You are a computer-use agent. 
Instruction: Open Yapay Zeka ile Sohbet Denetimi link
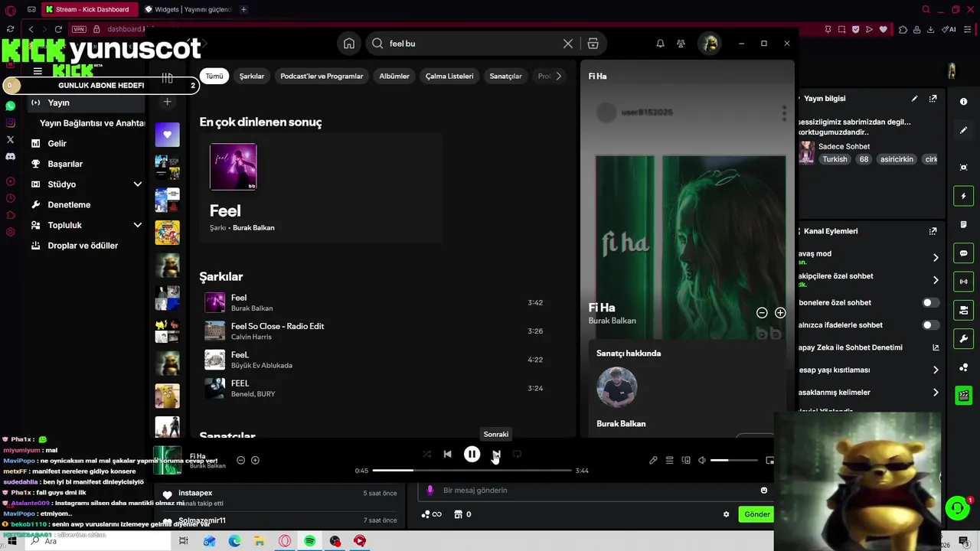pos(935,347)
